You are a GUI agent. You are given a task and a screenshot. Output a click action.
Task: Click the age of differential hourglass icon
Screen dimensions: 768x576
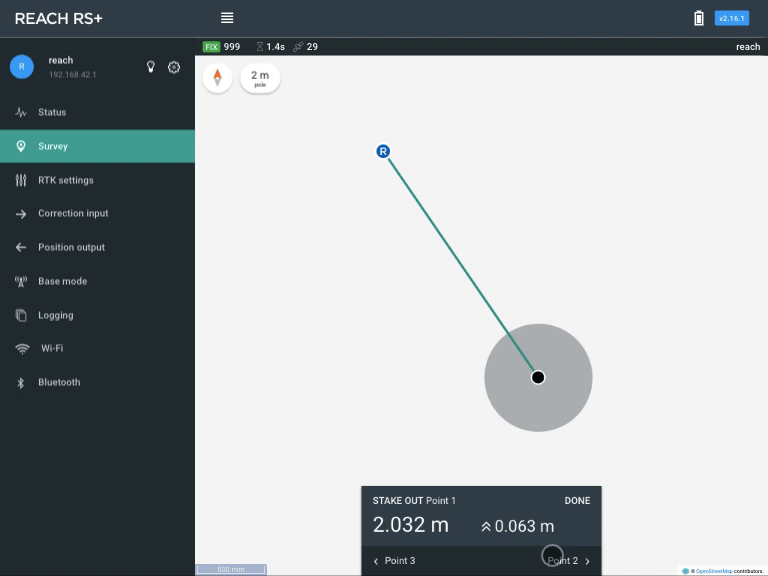pyautogui.click(x=260, y=47)
